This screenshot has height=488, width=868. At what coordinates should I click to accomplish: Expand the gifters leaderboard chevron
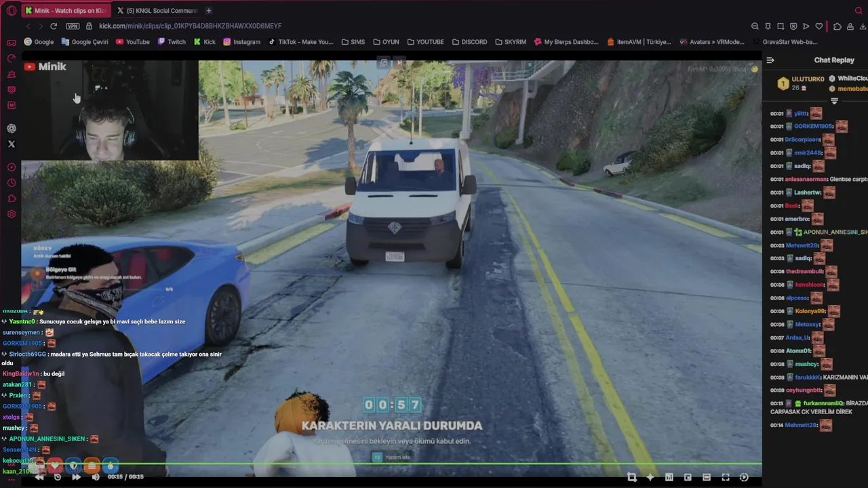point(835,101)
